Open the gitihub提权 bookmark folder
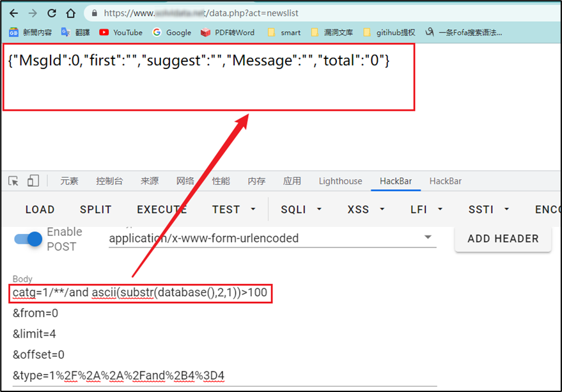 (x=389, y=33)
